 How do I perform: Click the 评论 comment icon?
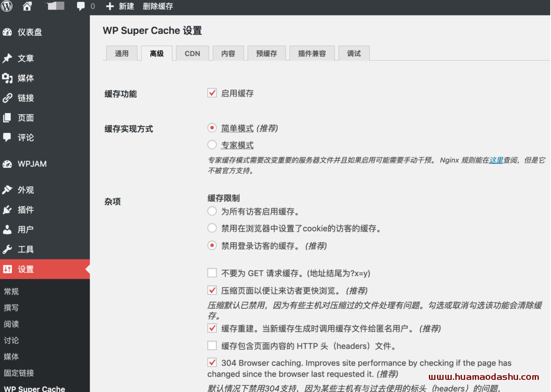pos(7,137)
